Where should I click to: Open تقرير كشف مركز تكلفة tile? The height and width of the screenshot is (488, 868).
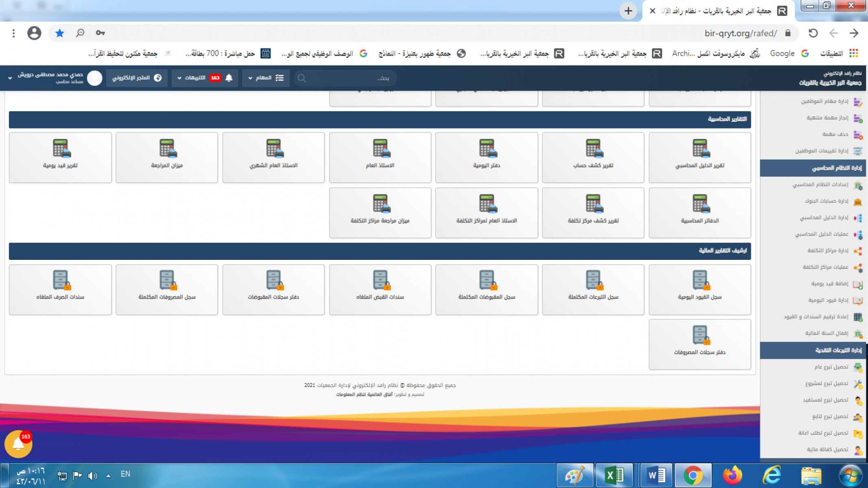593,213
